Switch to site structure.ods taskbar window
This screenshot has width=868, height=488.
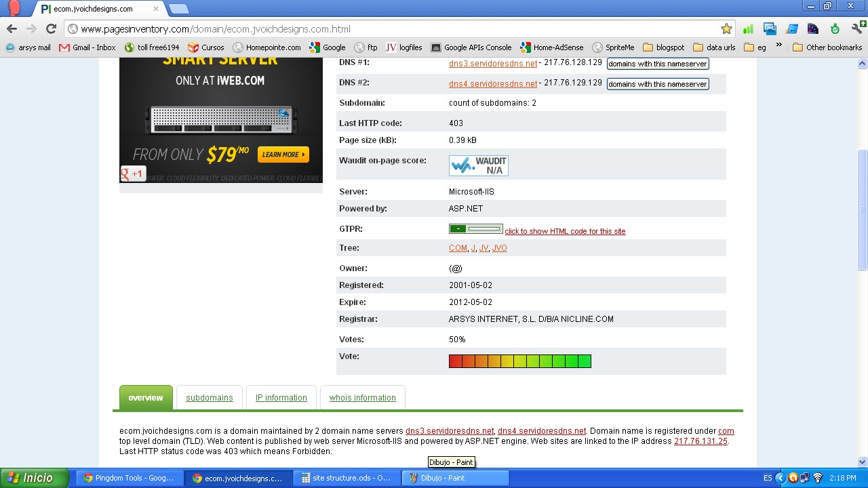(346, 478)
